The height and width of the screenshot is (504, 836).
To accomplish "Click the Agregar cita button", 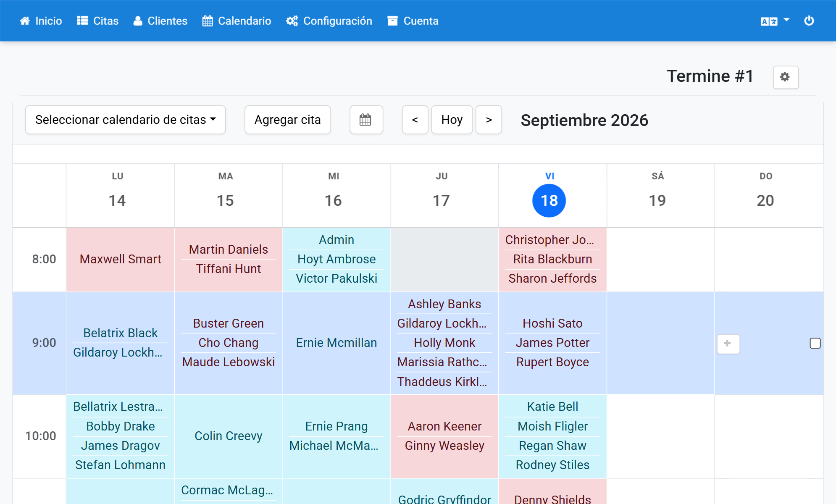I will point(287,120).
